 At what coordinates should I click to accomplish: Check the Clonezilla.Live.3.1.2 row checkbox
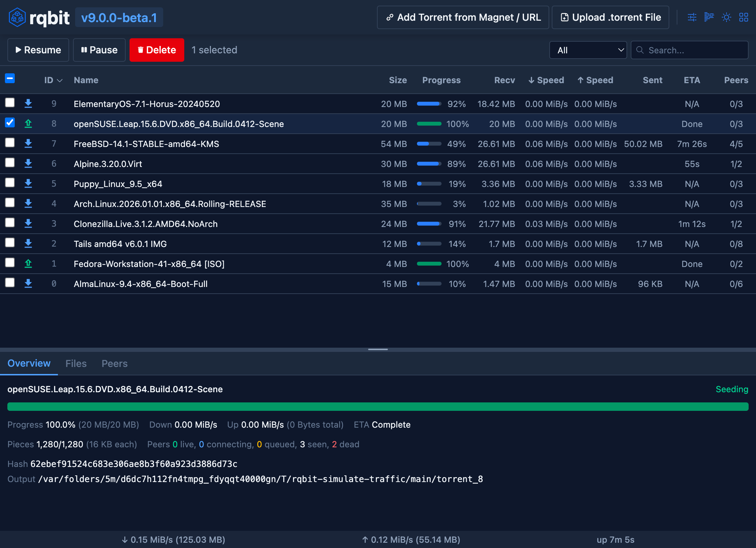10,223
